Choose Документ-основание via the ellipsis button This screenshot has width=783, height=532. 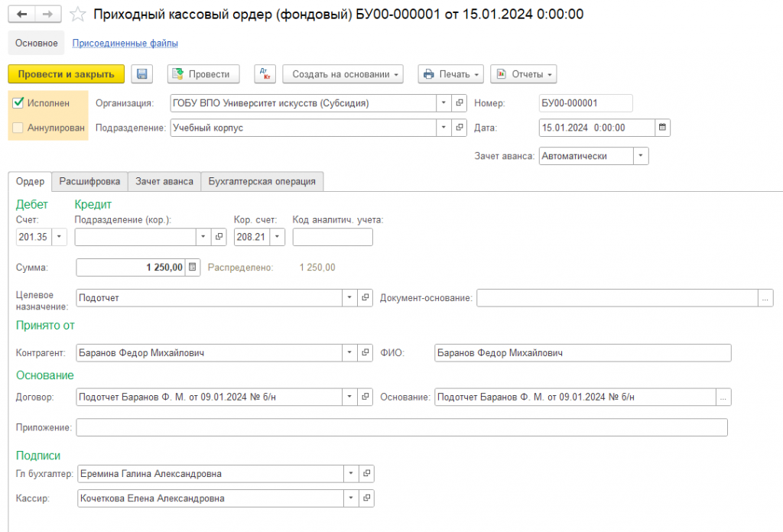[x=765, y=298]
